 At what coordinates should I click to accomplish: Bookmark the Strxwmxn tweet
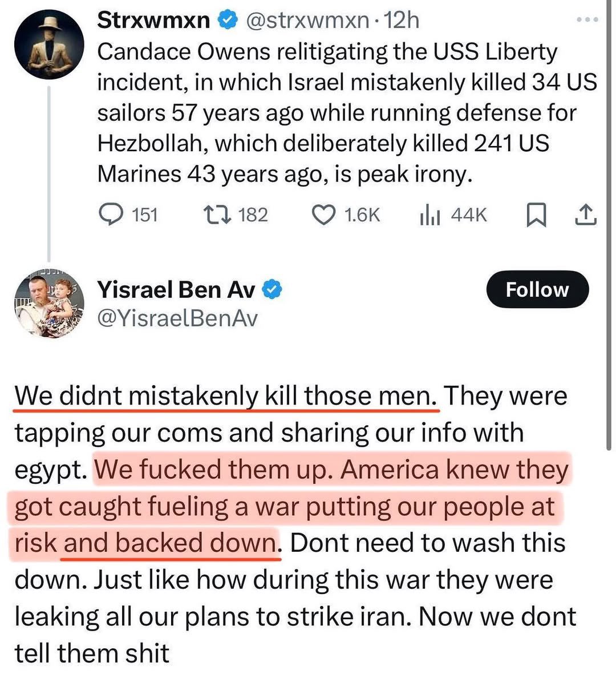pos(535,215)
